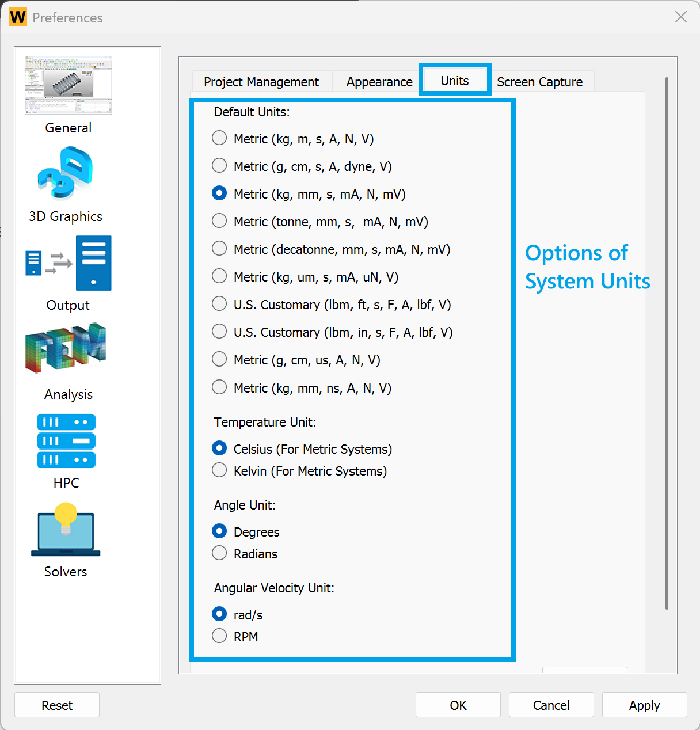Image resolution: width=700 pixels, height=730 pixels.
Task: Open the Output preferences icon
Action: (69, 263)
